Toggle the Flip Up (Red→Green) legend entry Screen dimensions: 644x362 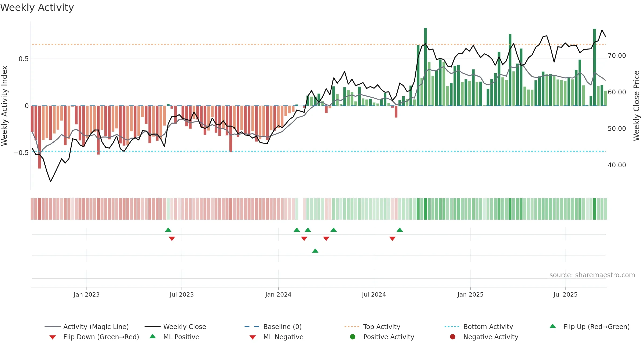point(590,327)
